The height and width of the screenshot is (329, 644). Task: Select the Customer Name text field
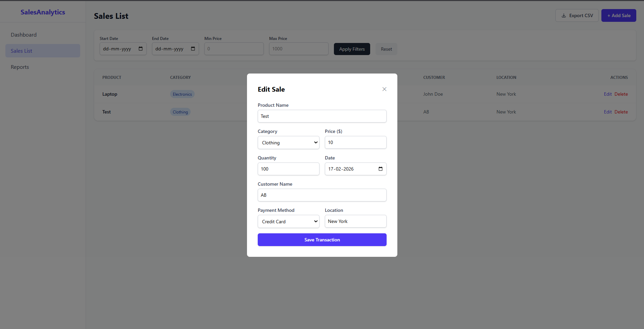click(x=322, y=195)
